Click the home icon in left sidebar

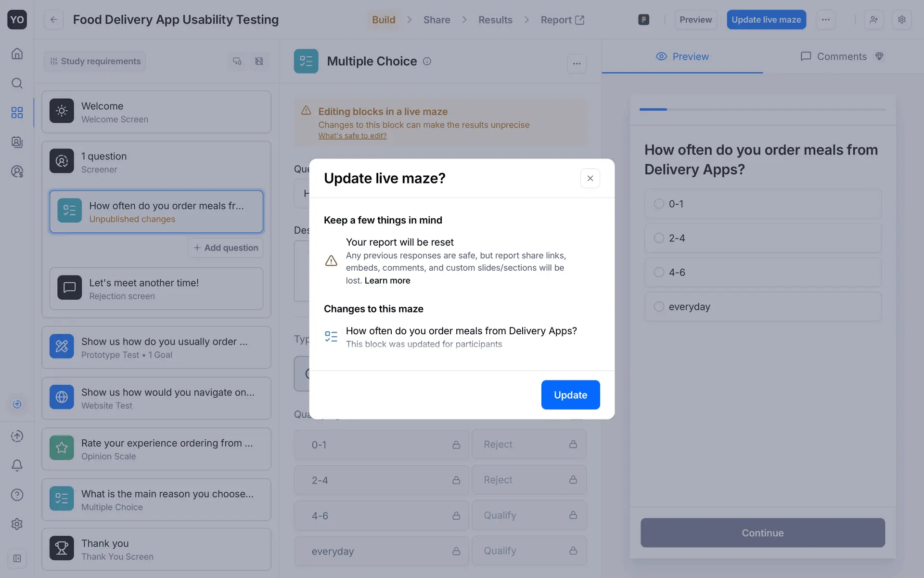[x=17, y=53]
